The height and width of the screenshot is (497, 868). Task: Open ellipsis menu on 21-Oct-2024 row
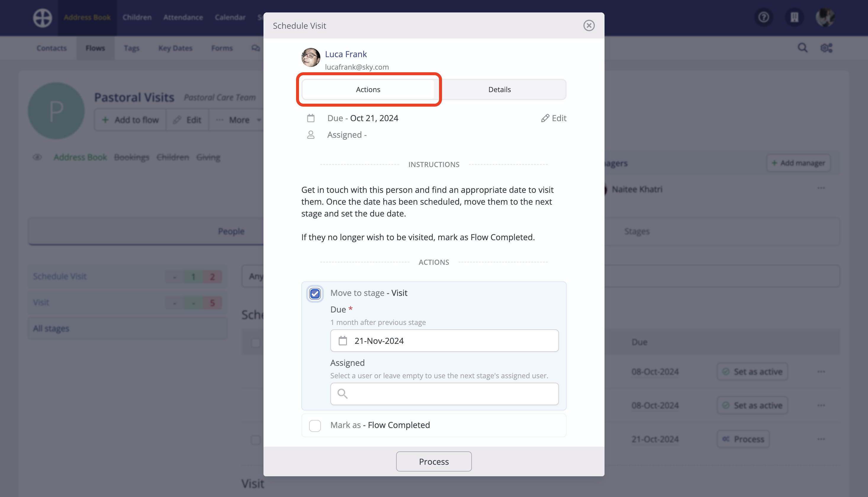[x=821, y=439]
